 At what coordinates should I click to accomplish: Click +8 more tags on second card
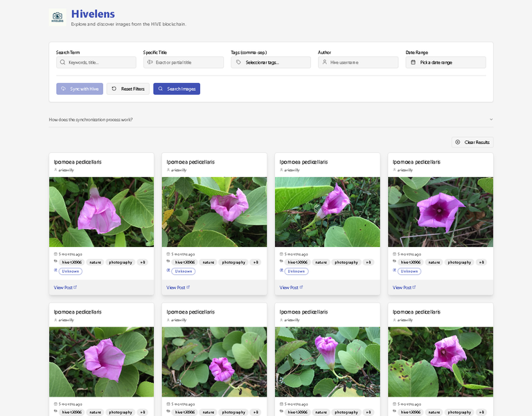pos(256,262)
